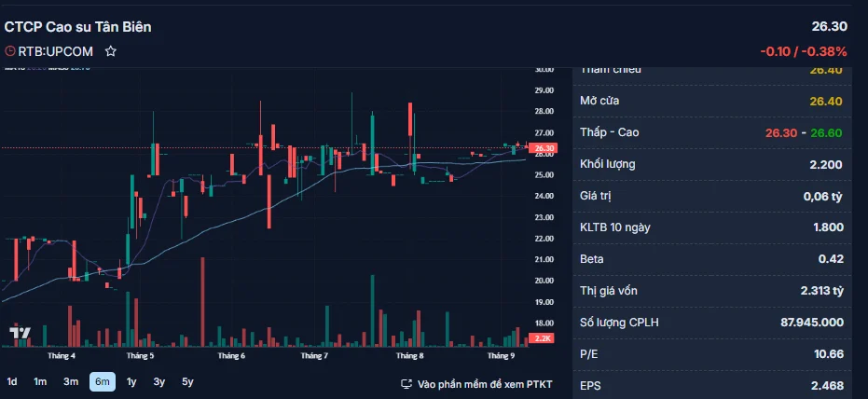This screenshot has height=399, width=868.
Task: Click the favorite star next to RTB:UPCOM
Action: click(111, 51)
